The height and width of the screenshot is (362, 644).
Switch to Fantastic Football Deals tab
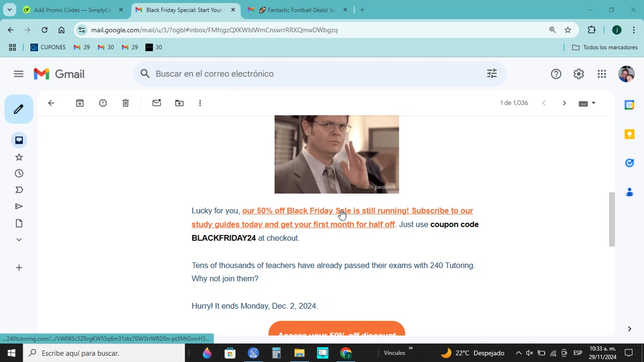298,10
